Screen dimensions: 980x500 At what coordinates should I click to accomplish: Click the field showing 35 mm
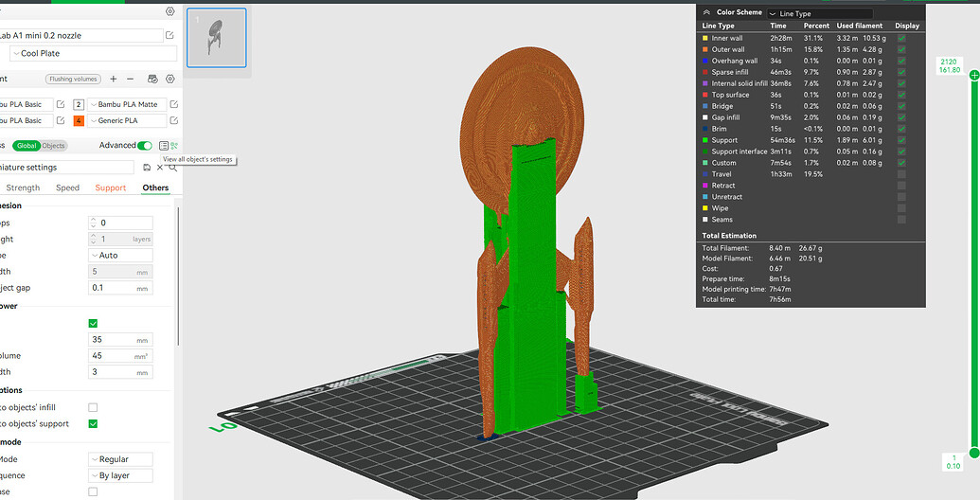120,339
